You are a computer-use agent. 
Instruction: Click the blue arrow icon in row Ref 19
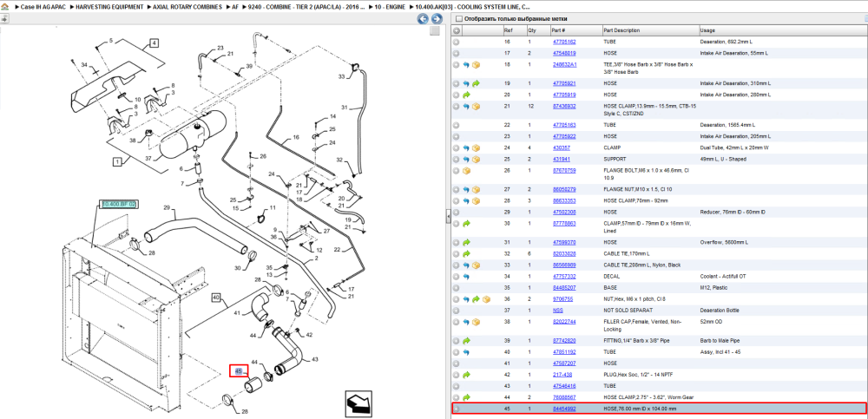click(466, 83)
